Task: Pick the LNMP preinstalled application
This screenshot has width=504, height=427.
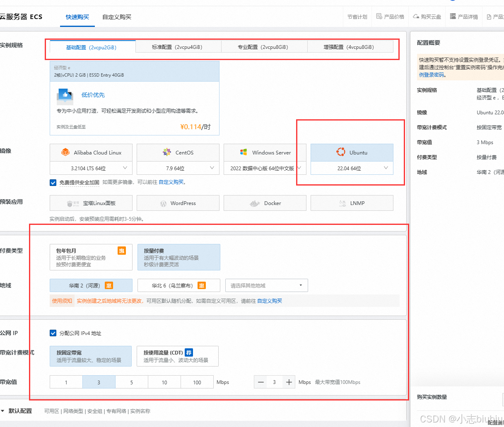Action: (352, 203)
